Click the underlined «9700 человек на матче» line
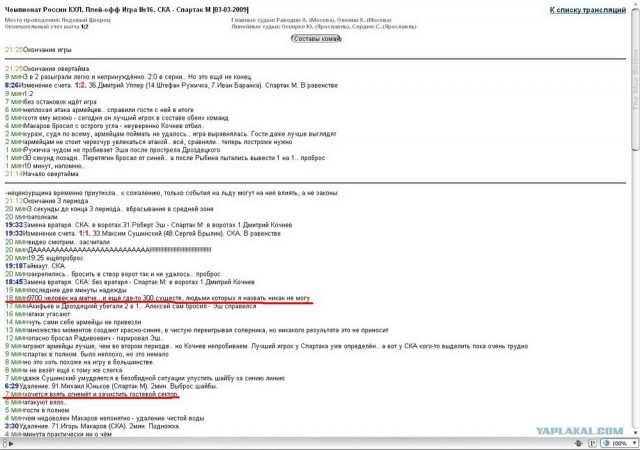This screenshot has height=450, width=640. point(158,298)
